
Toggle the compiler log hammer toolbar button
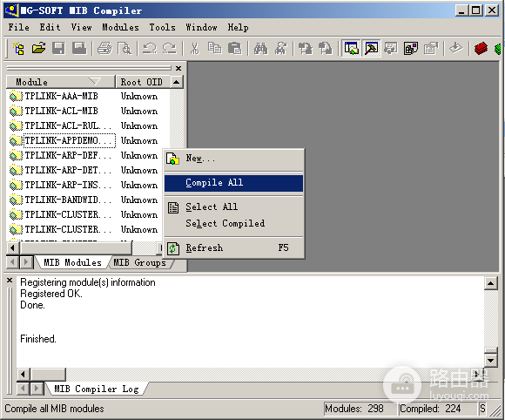click(371, 49)
